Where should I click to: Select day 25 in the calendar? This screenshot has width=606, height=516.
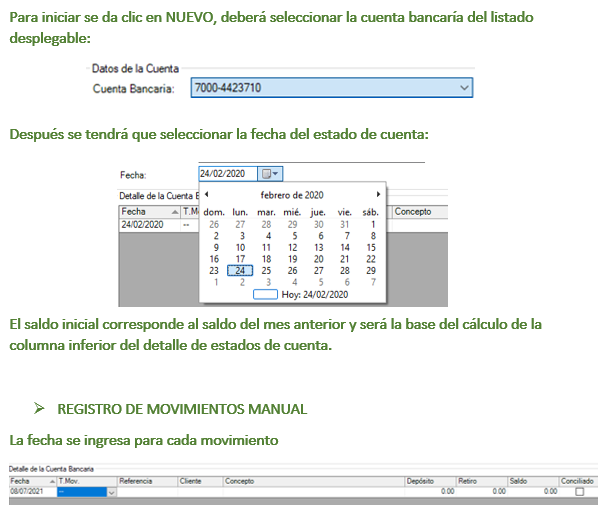tap(266, 271)
